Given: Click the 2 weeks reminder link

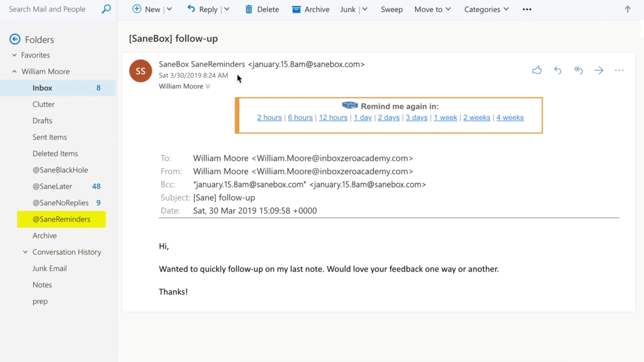Looking at the screenshot, I should [x=477, y=118].
